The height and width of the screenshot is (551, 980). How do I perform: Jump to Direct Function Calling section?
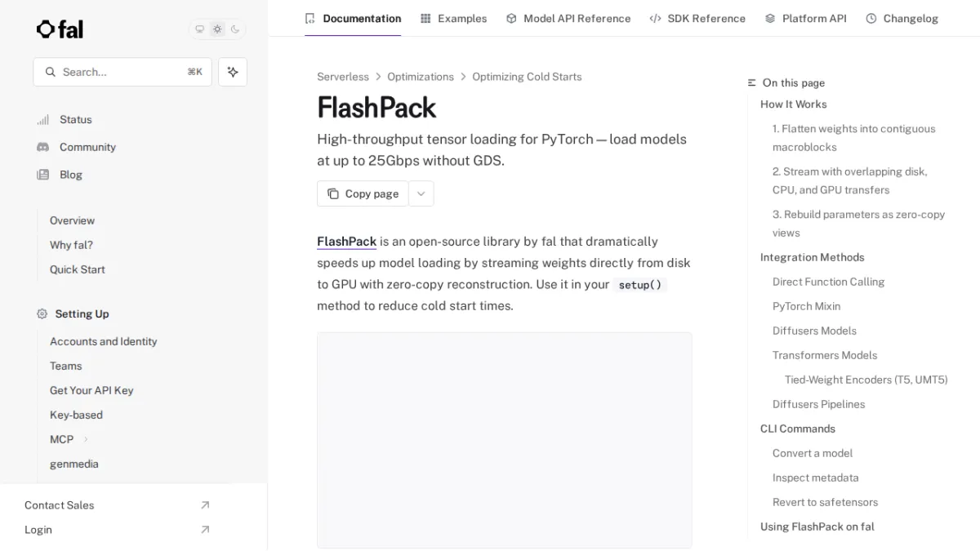[x=829, y=282]
